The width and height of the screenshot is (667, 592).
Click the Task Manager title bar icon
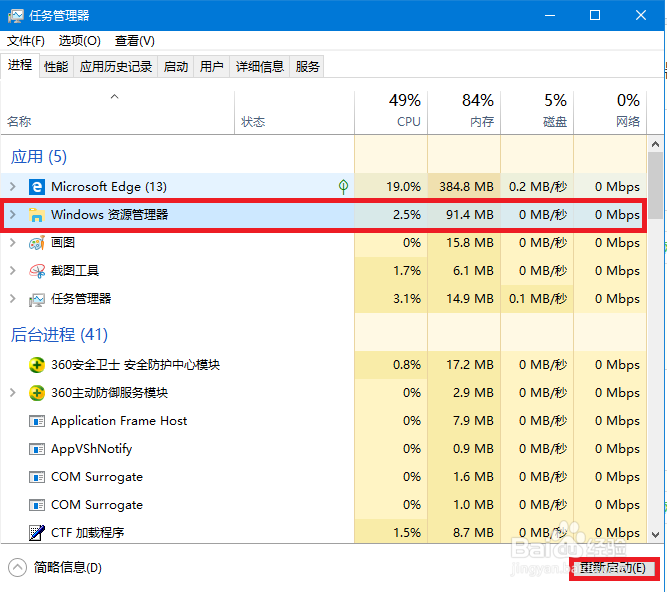click(x=16, y=16)
